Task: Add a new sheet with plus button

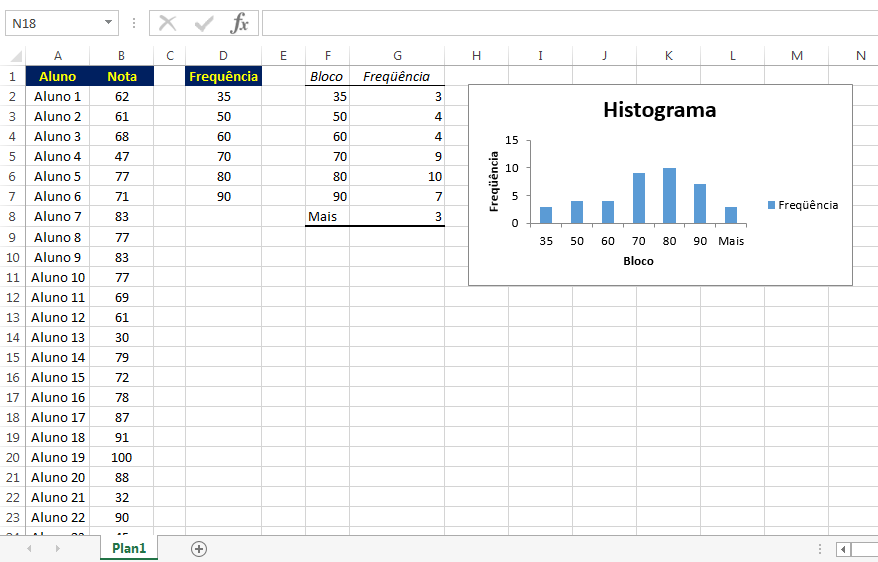Action: tap(199, 548)
